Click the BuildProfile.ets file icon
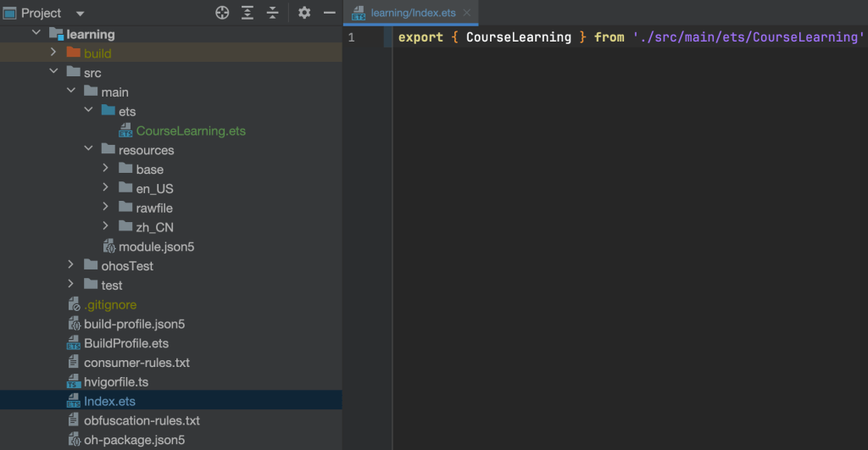 click(x=74, y=343)
